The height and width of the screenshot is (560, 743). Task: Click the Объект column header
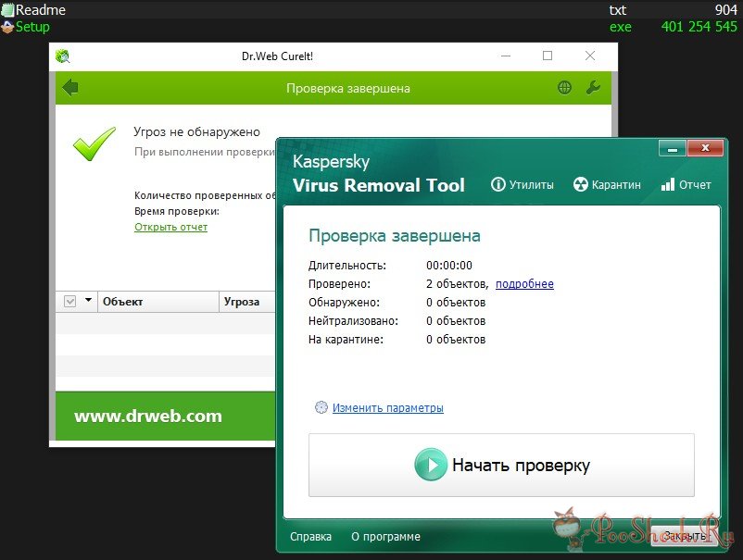(x=123, y=301)
